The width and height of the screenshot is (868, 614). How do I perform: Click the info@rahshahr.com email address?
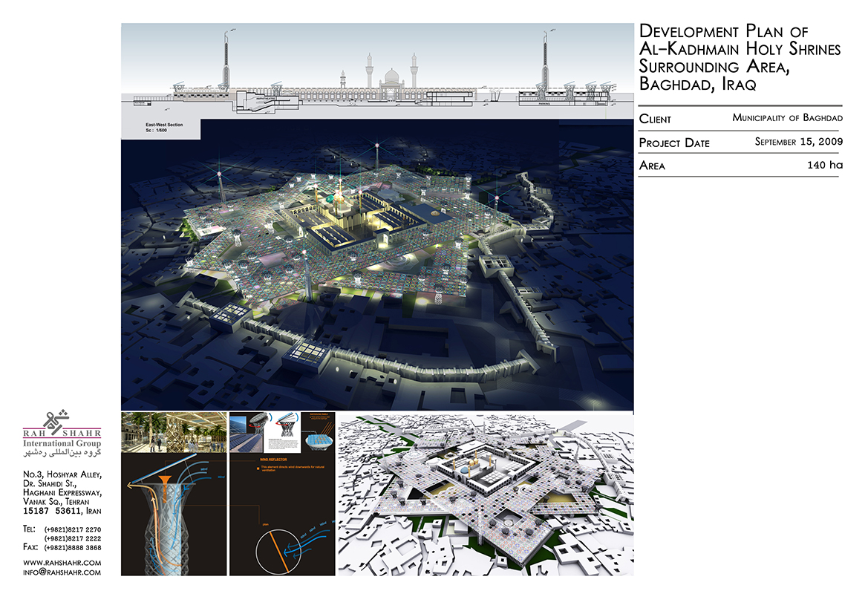click(x=62, y=572)
